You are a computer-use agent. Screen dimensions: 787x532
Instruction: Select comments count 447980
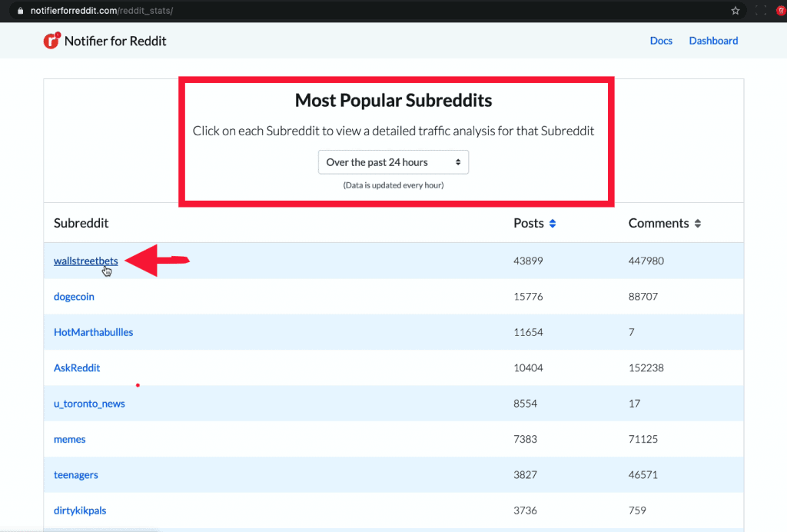pos(646,261)
